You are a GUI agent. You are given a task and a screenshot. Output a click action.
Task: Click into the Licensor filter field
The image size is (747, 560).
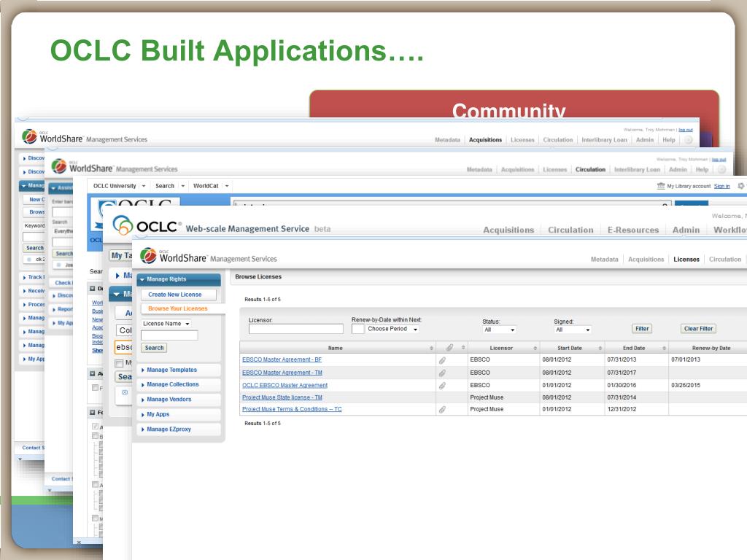(295, 329)
